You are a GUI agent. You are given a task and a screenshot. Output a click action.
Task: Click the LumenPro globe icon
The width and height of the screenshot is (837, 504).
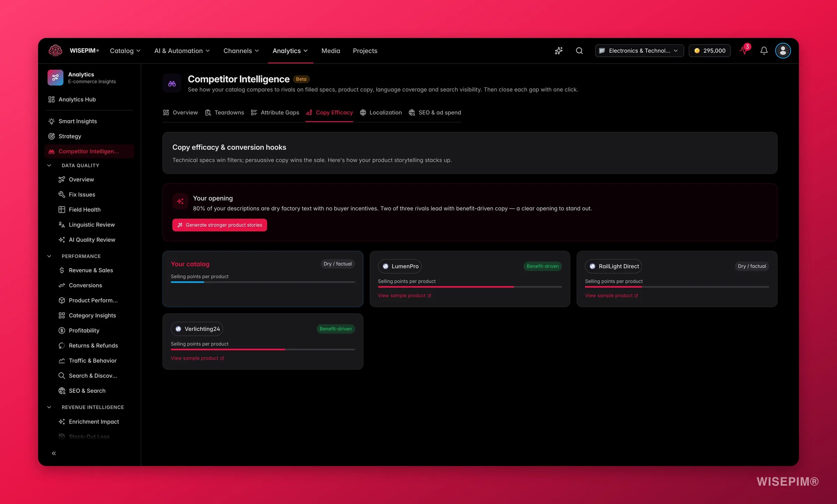[x=385, y=266]
